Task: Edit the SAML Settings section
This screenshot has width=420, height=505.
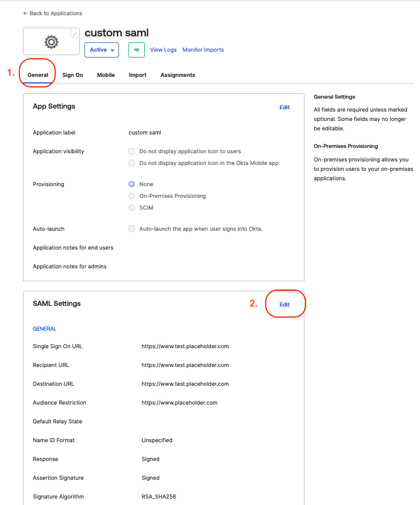Action: tap(284, 304)
